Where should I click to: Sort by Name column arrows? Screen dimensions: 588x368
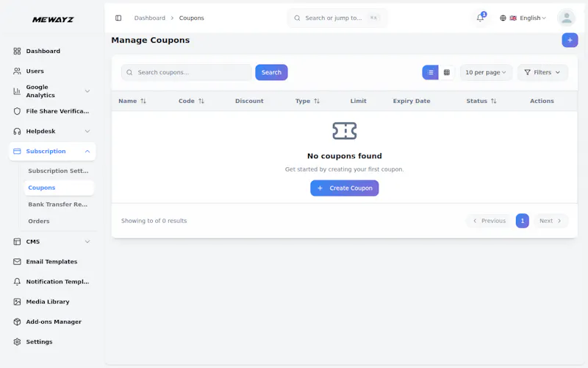click(143, 101)
